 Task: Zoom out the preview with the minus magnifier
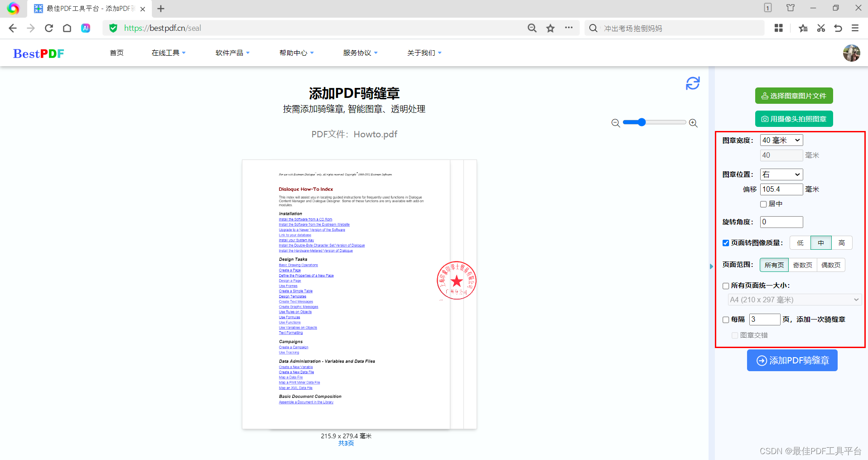point(616,123)
